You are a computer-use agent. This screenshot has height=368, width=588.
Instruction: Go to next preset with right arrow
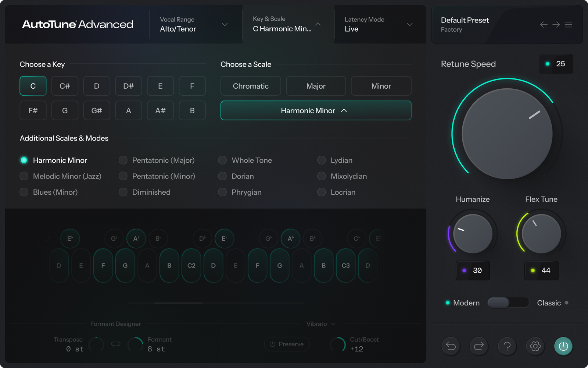click(556, 25)
